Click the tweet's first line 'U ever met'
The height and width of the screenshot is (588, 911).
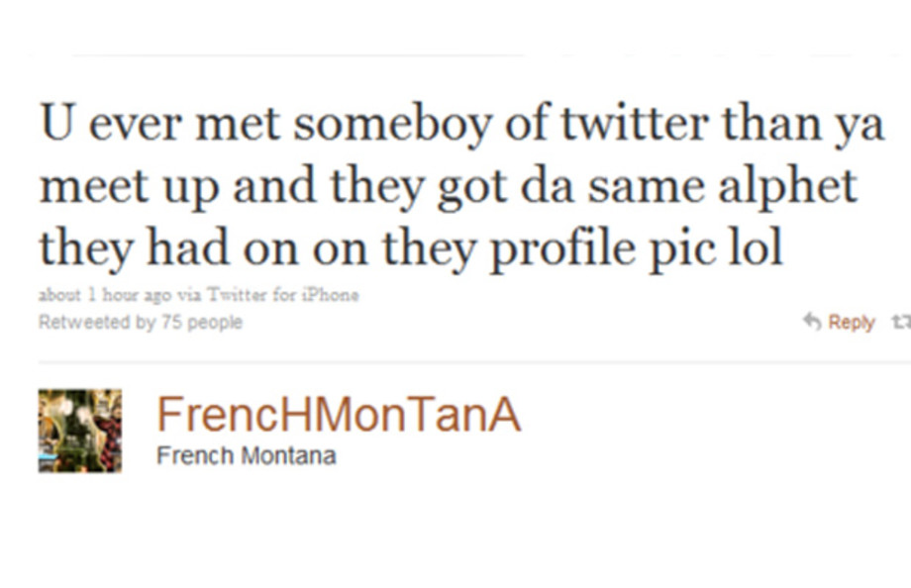click(x=159, y=123)
